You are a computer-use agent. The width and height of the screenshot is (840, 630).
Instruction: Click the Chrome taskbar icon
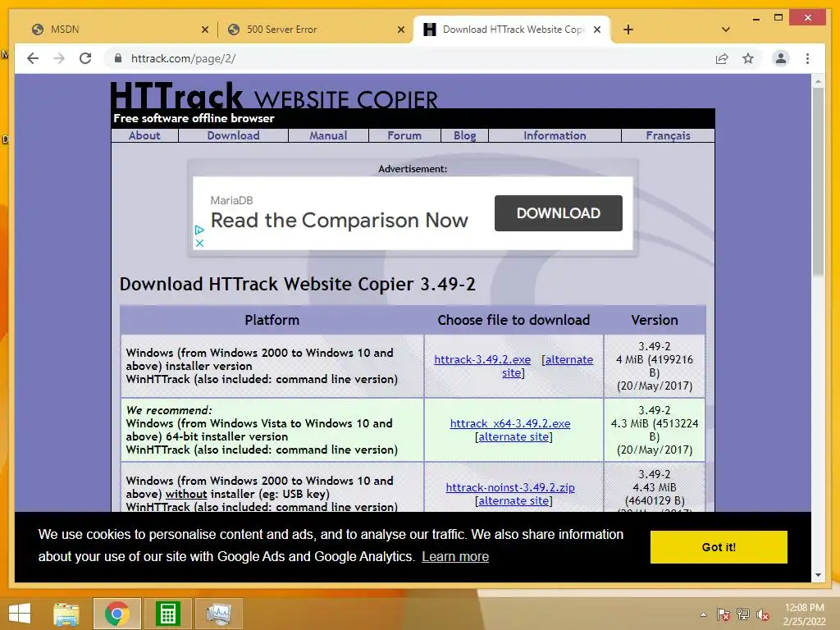116,614
